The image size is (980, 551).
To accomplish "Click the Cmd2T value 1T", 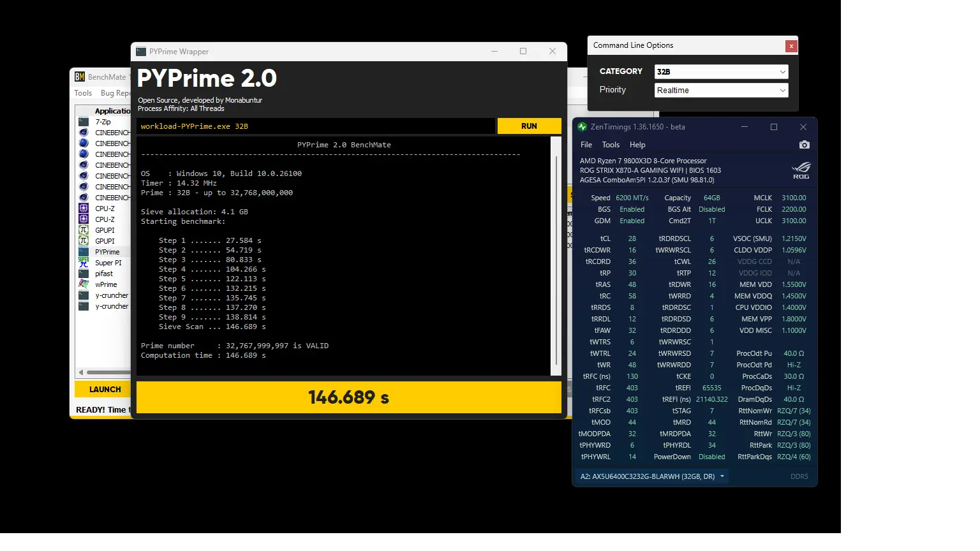I will pos(712,221).
